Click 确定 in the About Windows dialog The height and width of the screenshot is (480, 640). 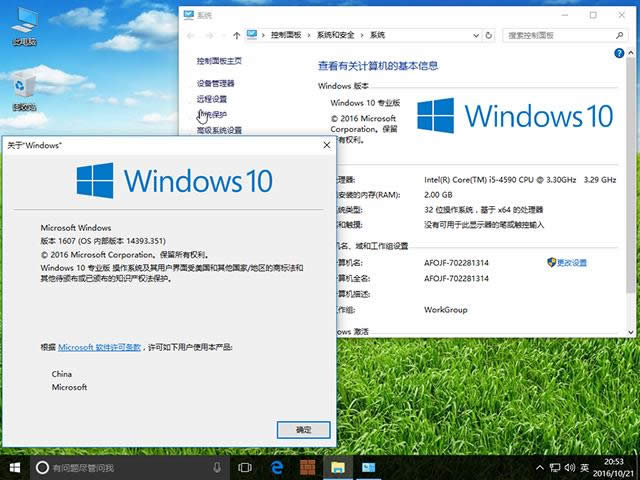tap(303, 429)
